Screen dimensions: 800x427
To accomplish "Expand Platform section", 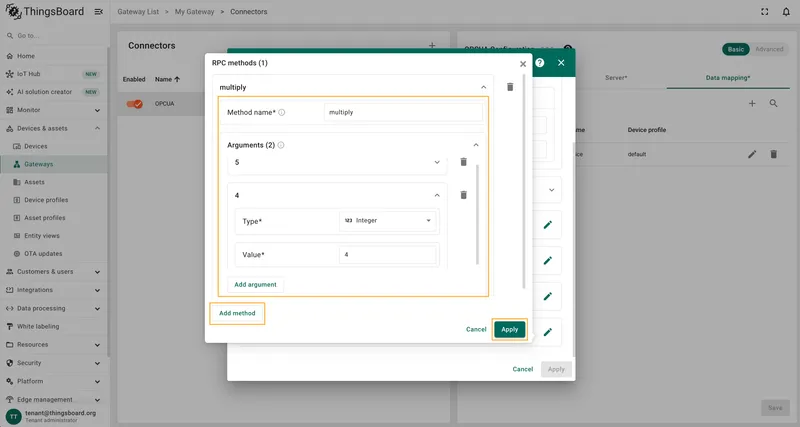I will 54,381.
